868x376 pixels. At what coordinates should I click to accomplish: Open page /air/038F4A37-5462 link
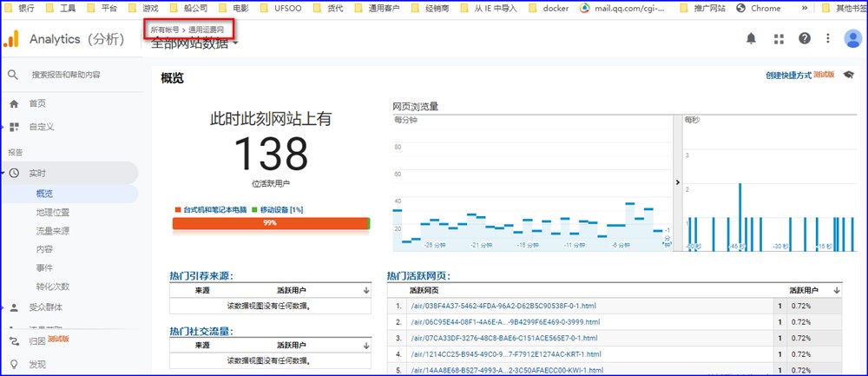[503, 306]
